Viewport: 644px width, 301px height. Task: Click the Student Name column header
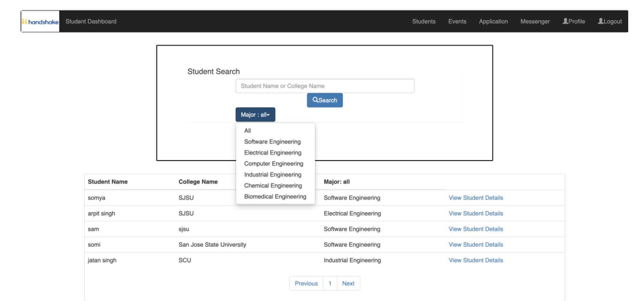[x=108, y=182]
